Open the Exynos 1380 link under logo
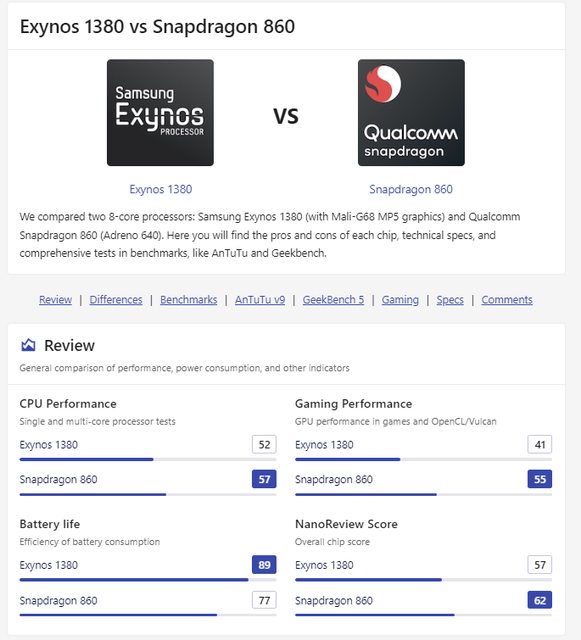The image size is (581, 640). pyautogui.click(x=160, y=189)
